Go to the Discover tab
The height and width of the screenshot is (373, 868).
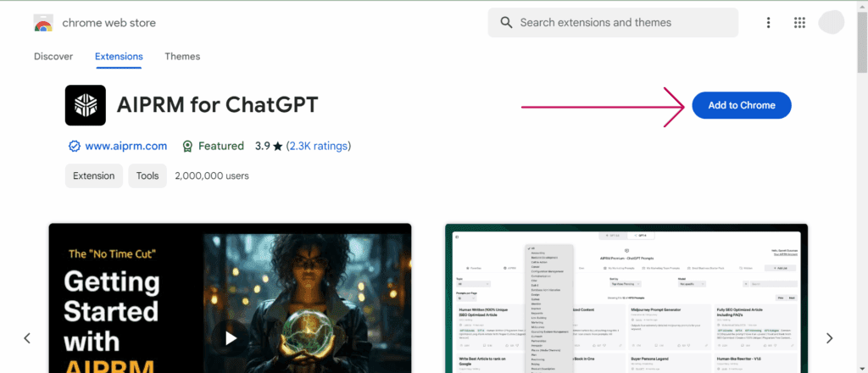point(53,57)
